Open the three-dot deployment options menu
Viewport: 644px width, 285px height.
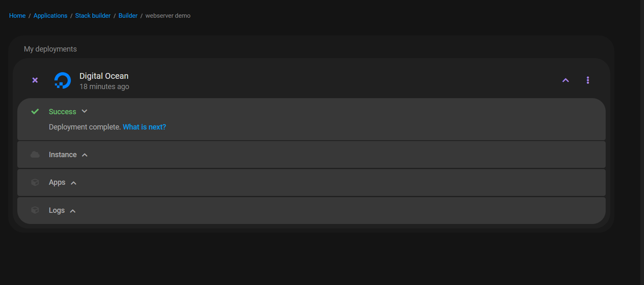pyautogui.click(x=588, y=80)
